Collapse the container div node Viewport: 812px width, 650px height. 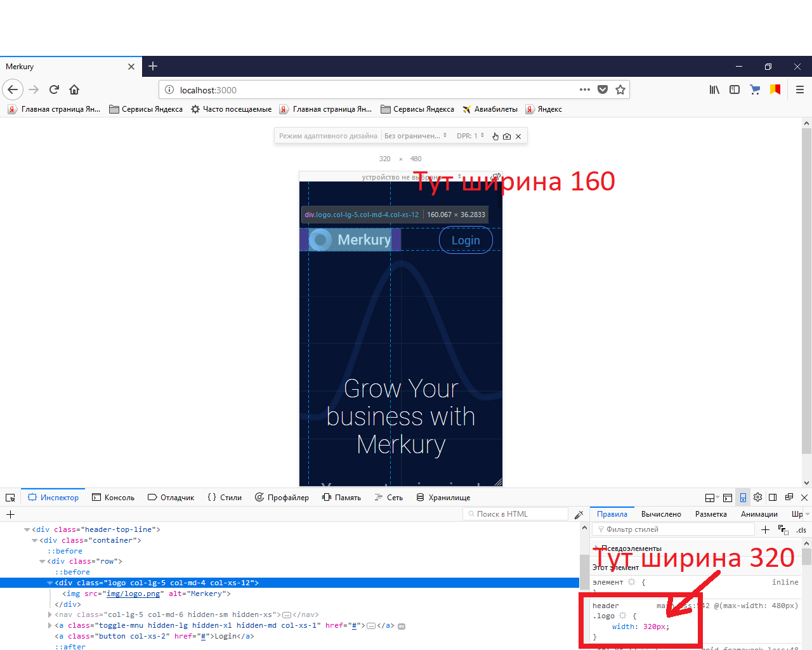(35, 540)
